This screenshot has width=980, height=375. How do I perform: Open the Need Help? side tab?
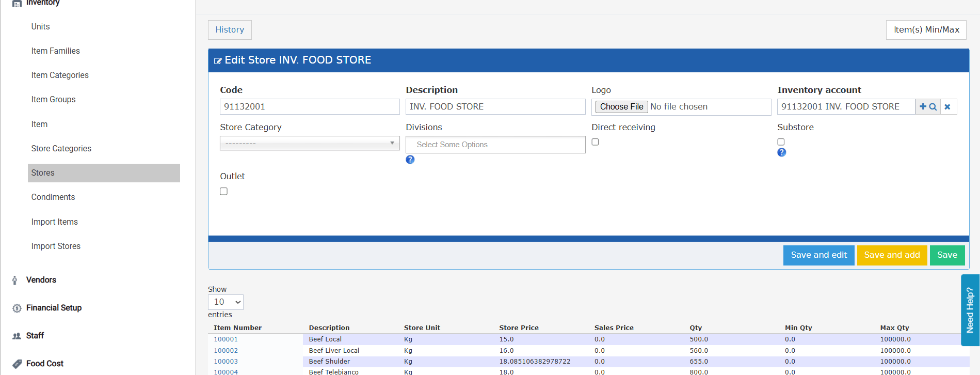coord(970,310)
